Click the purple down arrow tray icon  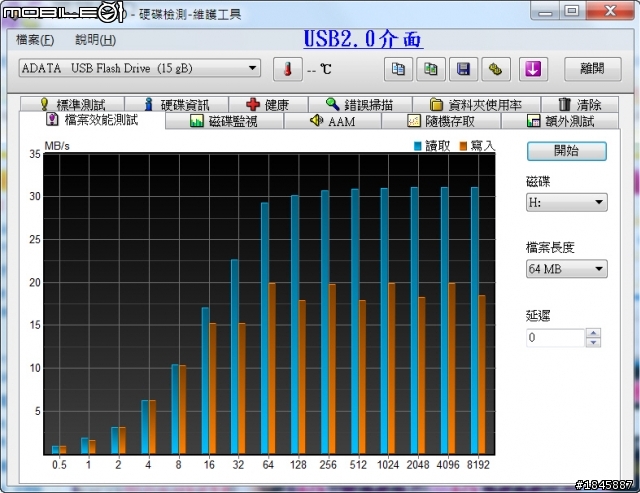(x=533, y=69)
